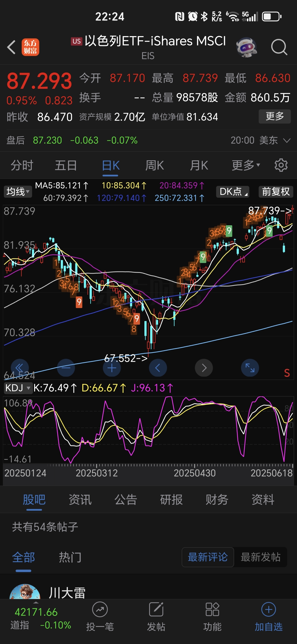The width and height of the screenshot is (297, 644).
Task: Open the DK点 dropdown
Action: (x=233, y=192)
